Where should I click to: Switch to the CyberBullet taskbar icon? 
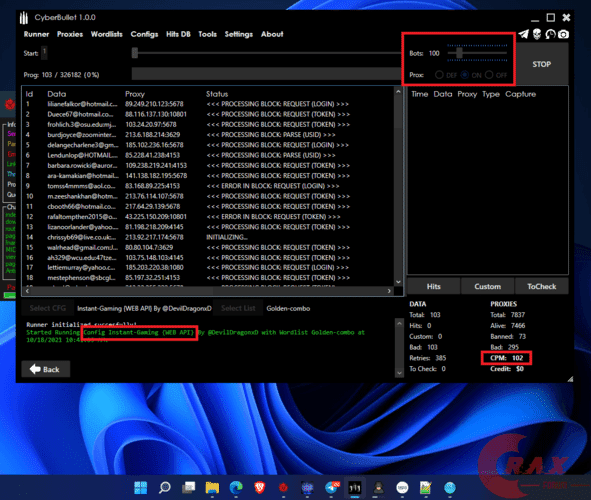355,488
